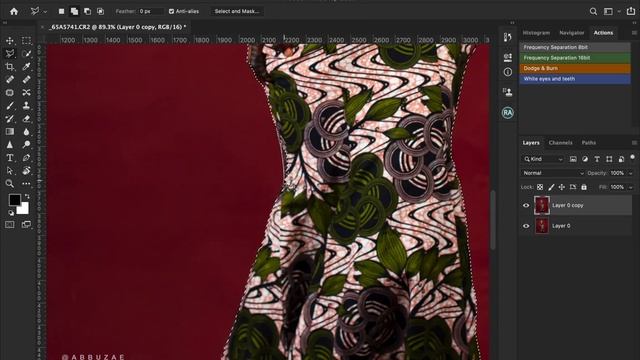Hide the Layer 0 layer
Viewport: 640px width, 360px height.
tap(526, 226)
